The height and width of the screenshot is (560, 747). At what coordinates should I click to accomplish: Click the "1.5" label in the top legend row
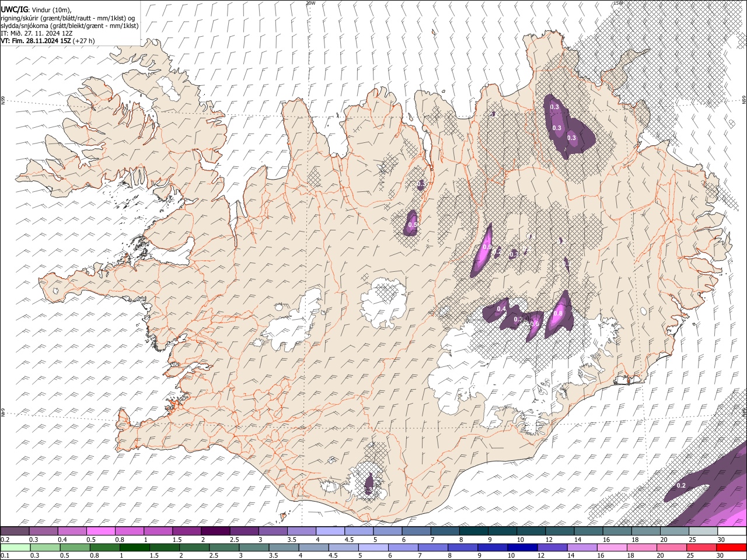point(177,540)
